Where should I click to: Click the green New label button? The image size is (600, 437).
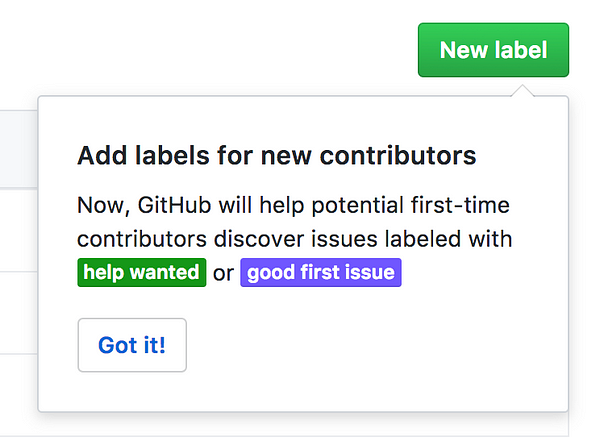[493, 50]
